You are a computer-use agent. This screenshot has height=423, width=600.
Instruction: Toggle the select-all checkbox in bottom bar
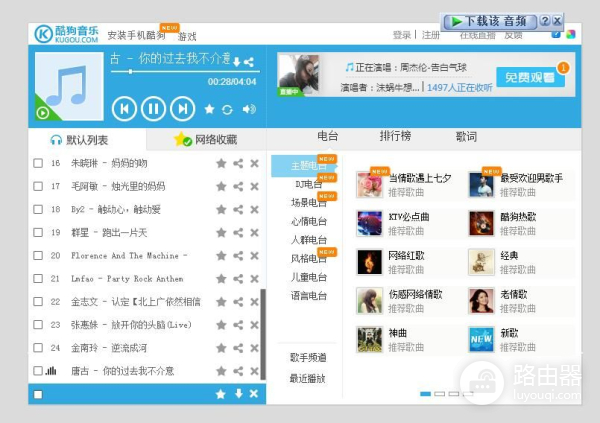(38, 394)
